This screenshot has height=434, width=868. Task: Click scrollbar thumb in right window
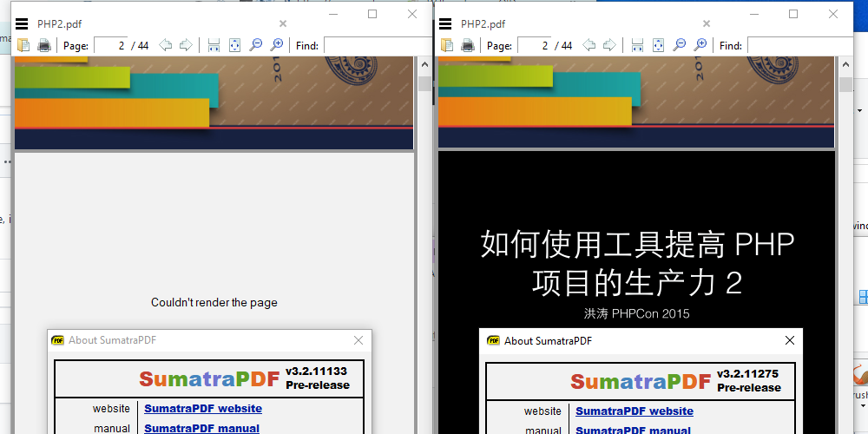[x=845, y=84]
